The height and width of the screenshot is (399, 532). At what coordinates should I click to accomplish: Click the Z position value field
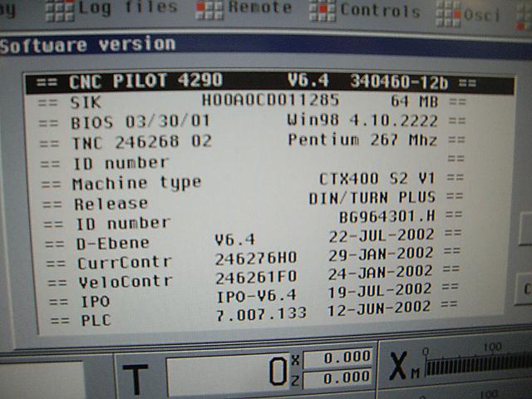coord(338,377)
